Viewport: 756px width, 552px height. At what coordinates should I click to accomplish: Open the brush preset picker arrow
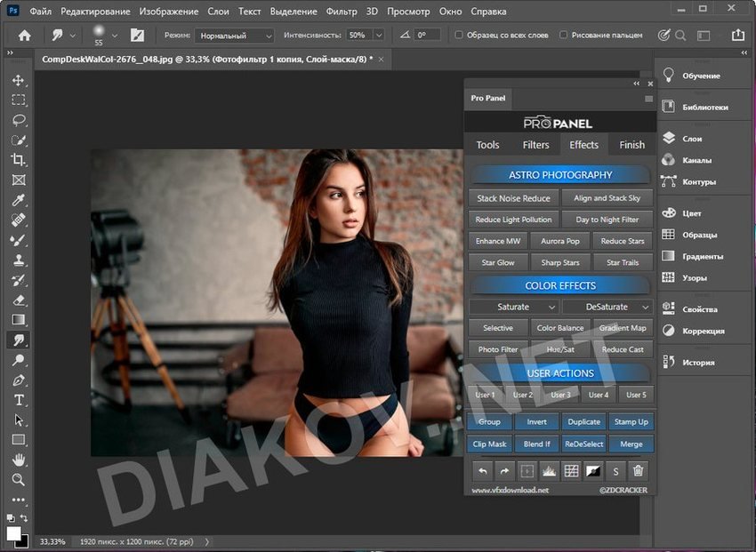click(114, 36)
